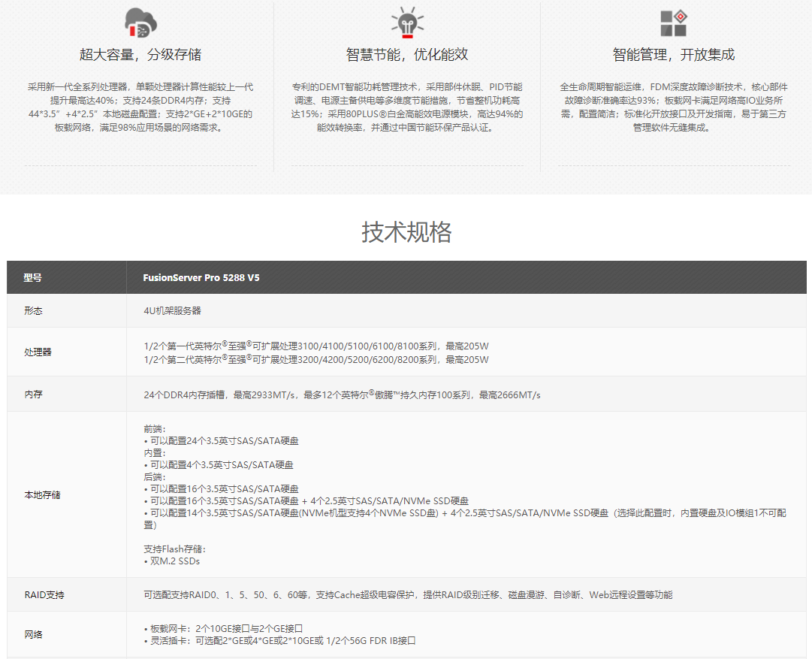Image resolution: width=812 pixels, height=659 pixels.
Task: Click the smart management grid icon
Action: coord(674,23)
